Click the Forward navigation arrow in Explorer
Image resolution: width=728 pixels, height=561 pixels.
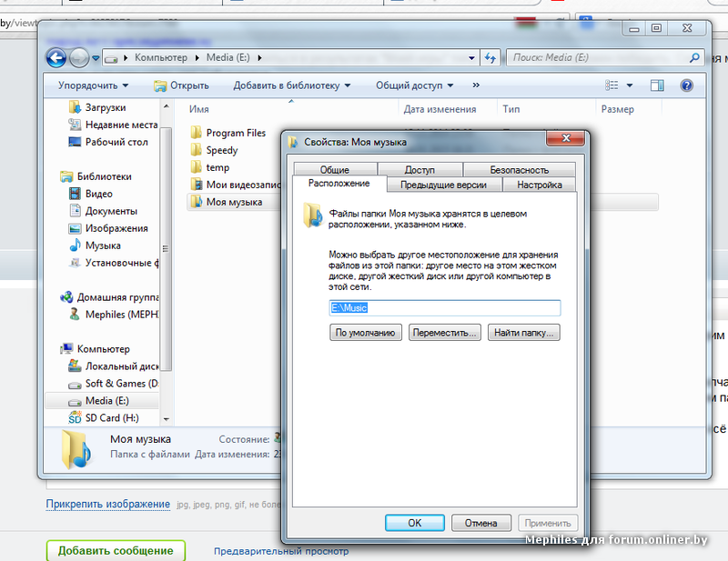click(x=79, y=58)
